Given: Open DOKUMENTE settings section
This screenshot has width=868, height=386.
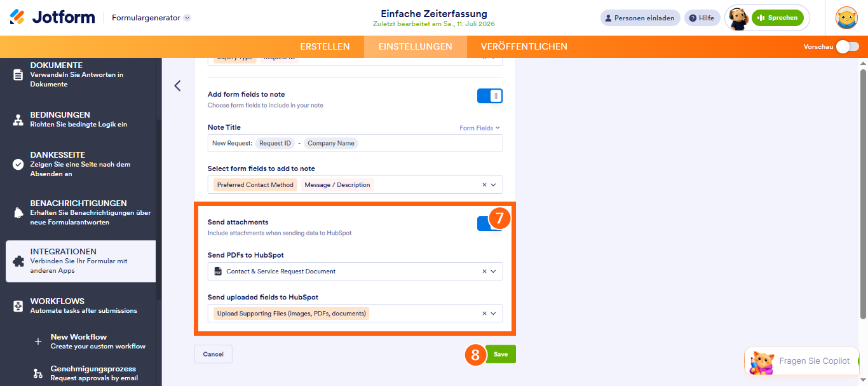Looking at the screenshot, I should (x=81, y=74).
